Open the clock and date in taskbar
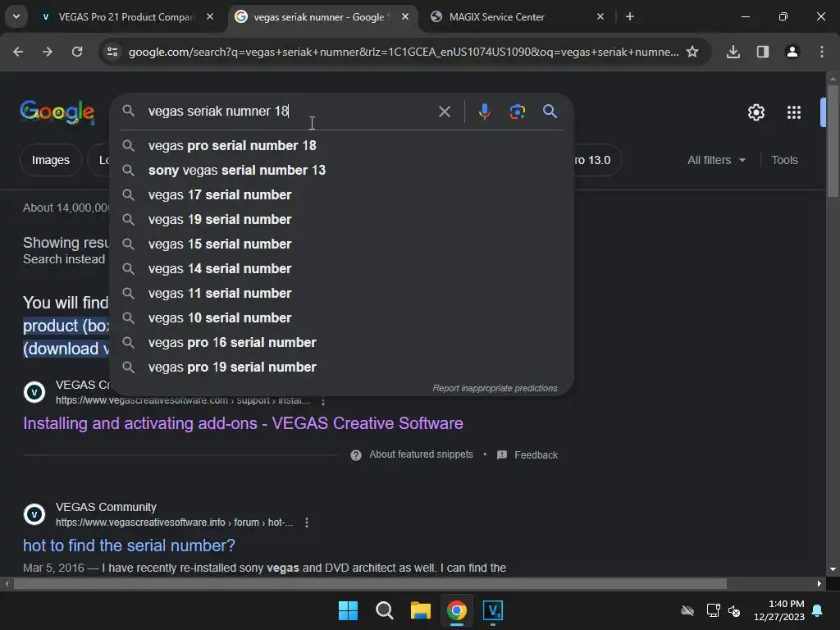The height and width of the screenshot is (630, 840). (779, 610)
